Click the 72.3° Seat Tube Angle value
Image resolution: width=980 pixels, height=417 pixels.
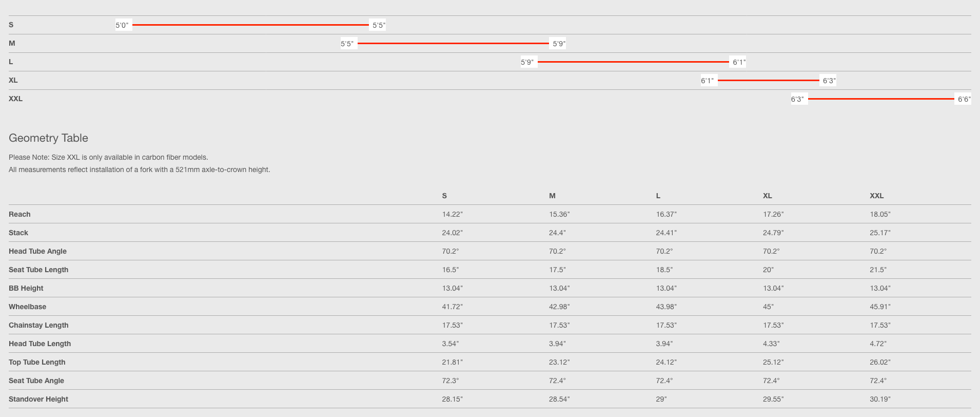(x=450, y=381)
